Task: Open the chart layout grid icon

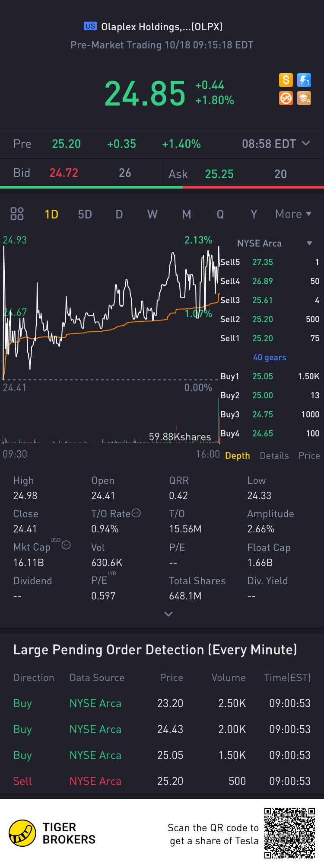Action: tap(17, 214)
